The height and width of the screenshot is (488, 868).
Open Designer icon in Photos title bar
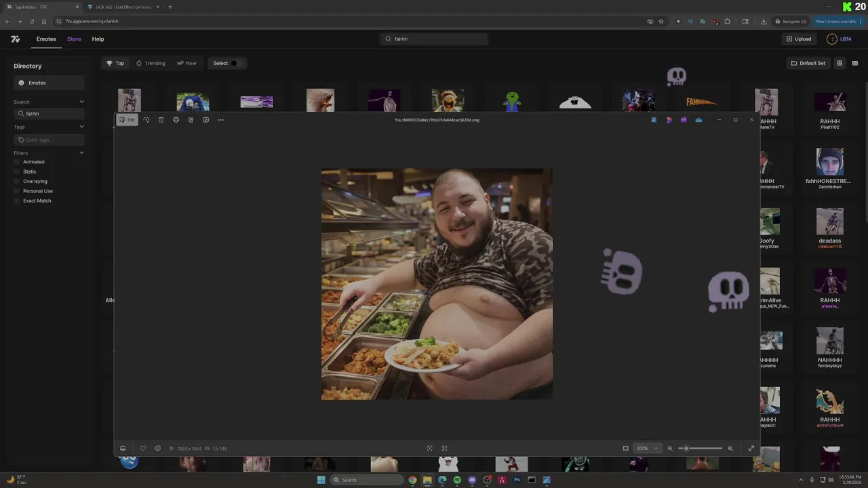pos(669,120)
